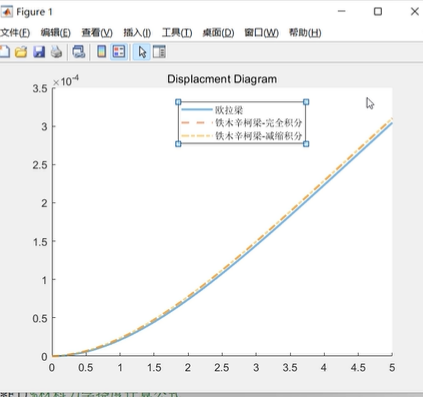Click the New Figure toolbar icon
423x397 pixels.
pyautogui.click(x=4, y=52)
